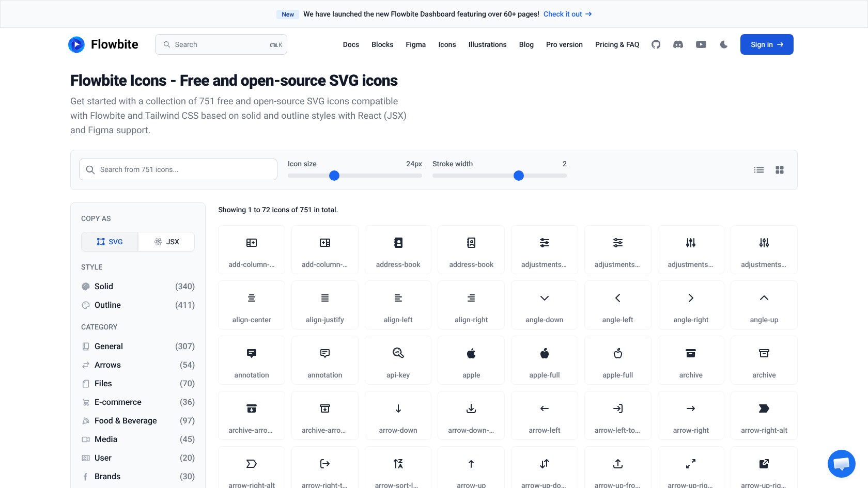Copy the api-key icon
Viewport: 868px width, 488px height.
[398, 360]
